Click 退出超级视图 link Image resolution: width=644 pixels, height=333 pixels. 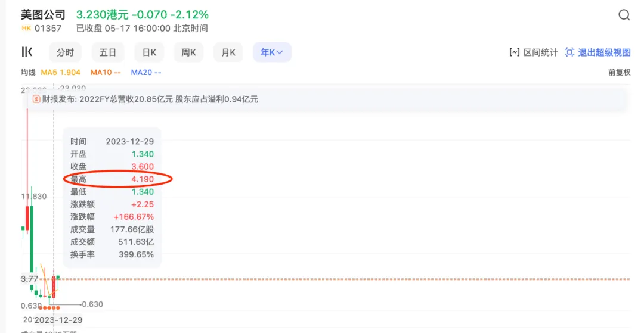point(604,52)
